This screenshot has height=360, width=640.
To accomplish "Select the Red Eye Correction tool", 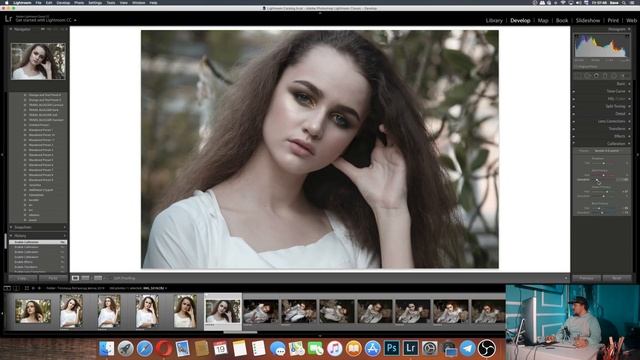I will point(596,76).
